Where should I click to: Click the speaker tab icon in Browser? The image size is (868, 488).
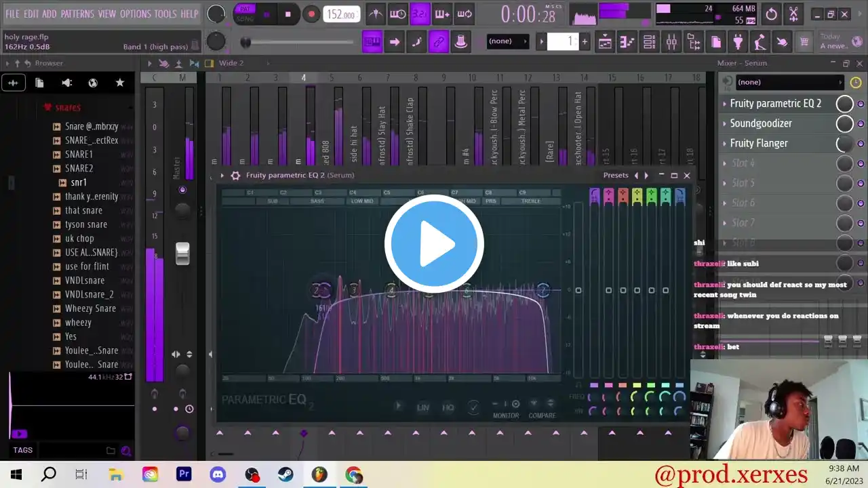pos(66,83)
